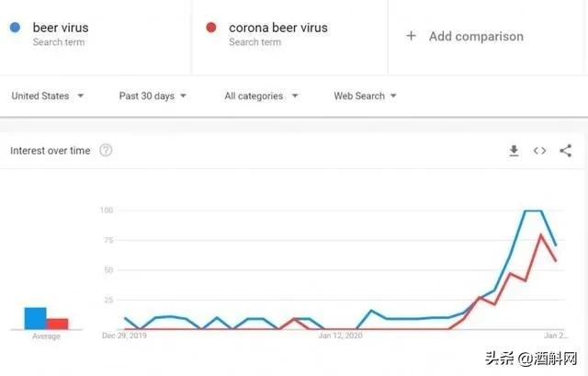Open the embed code icon
Screen dimensions: 588x376
point(540,151)
